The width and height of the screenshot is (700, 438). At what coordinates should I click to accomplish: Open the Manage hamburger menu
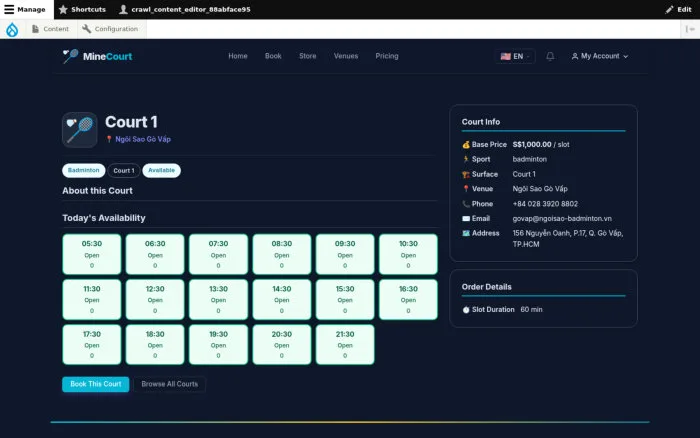coord(25,9)
